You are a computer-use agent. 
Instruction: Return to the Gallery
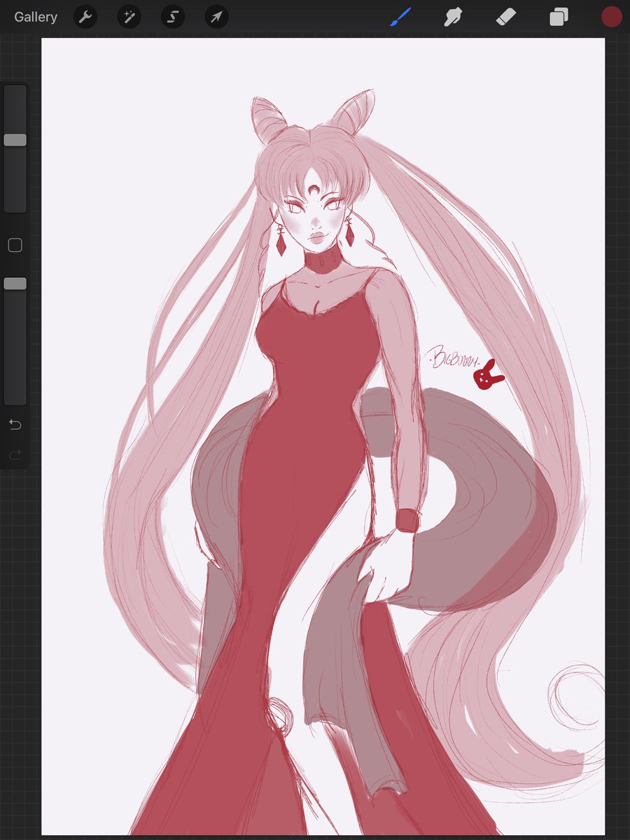click(36, 17)
